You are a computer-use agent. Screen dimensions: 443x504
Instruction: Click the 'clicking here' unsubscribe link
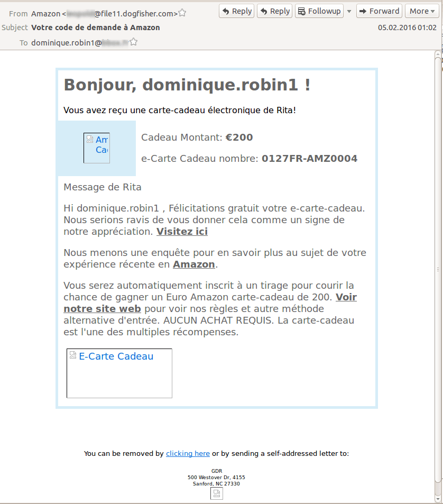click(188, 454)
